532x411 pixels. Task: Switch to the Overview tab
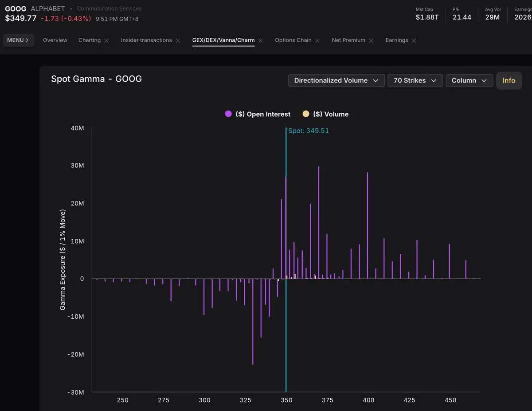pyautogui.click(x=55, y=40)
